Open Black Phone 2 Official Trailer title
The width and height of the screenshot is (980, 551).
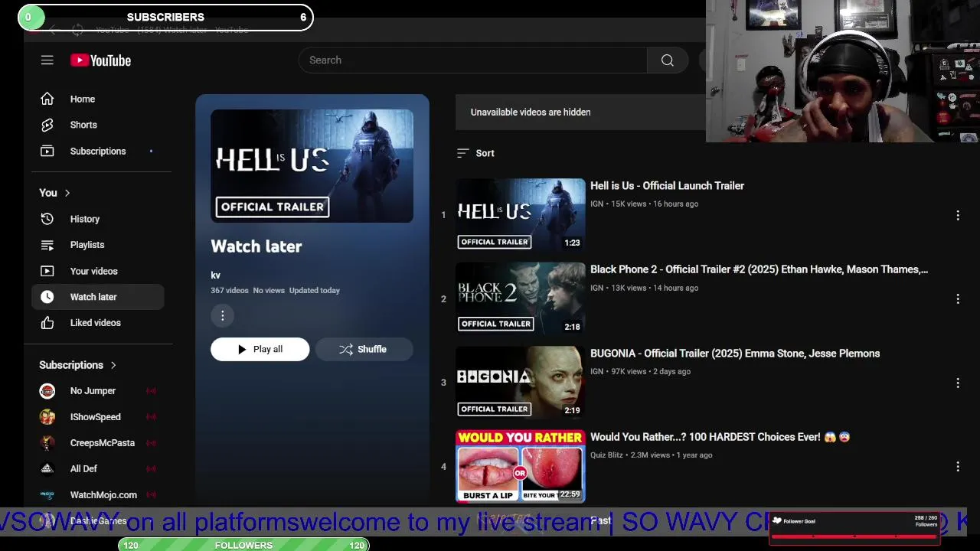(759, 269)
